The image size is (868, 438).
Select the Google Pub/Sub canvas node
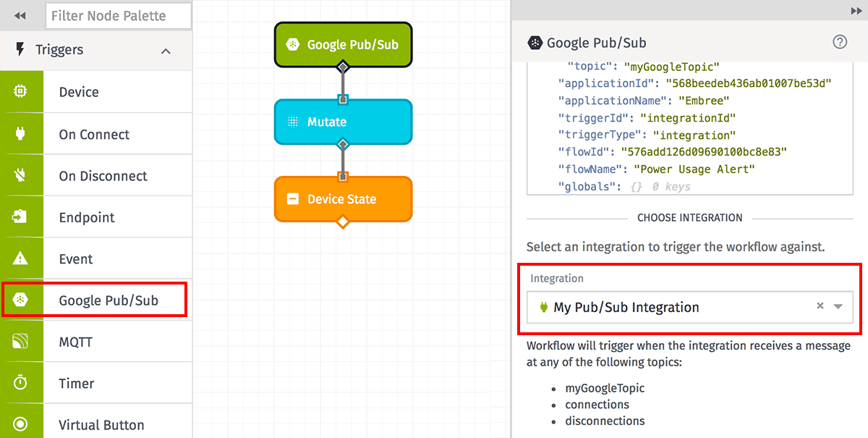[343, 44]
